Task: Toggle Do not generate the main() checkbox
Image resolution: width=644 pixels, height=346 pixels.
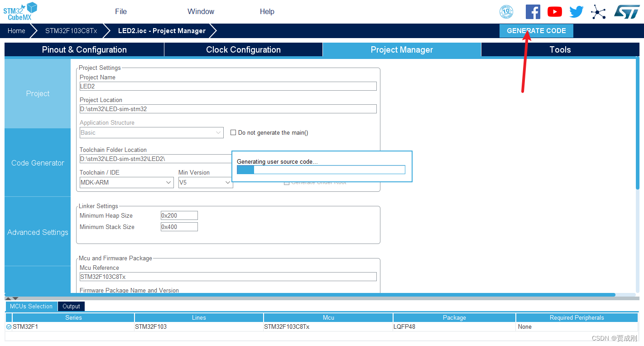Action: (233, 132)
